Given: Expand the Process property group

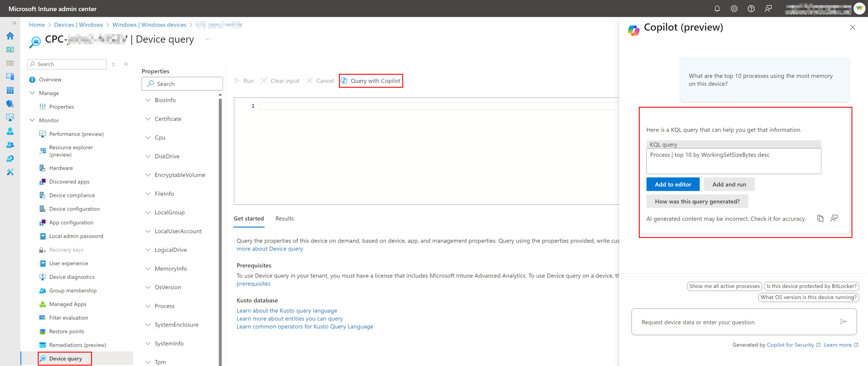Looking at the screenshot, I should pos(148,306).
